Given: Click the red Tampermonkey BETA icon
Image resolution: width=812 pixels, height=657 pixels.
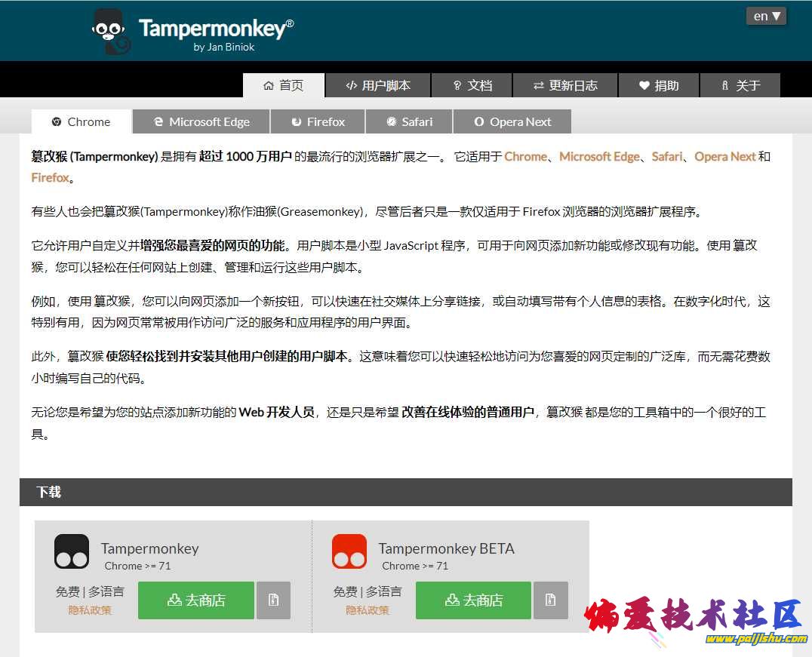Looking at the screenshot, I should click(349, 551).
